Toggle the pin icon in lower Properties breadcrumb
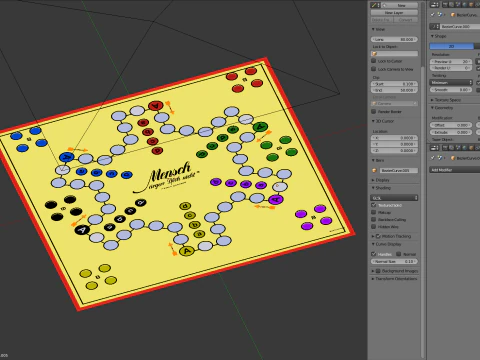The width and height of the screenshot is (480, 360). 433,158
